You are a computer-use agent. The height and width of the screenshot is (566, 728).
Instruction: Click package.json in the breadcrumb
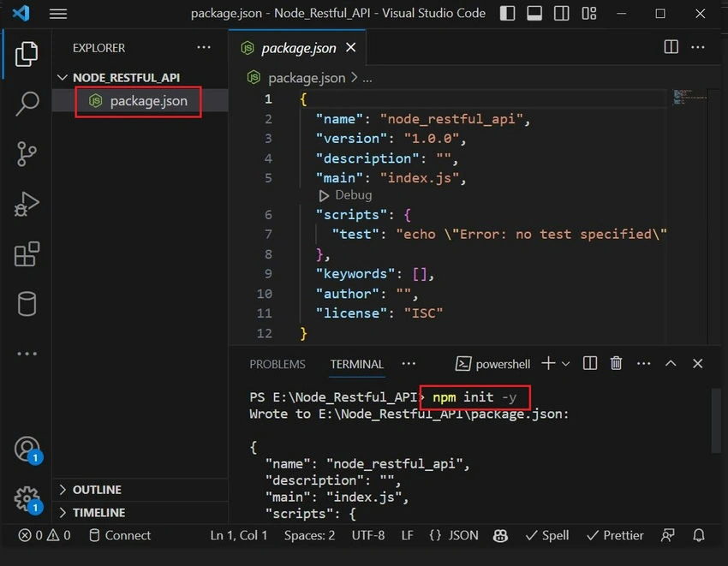tap(307, 78)
